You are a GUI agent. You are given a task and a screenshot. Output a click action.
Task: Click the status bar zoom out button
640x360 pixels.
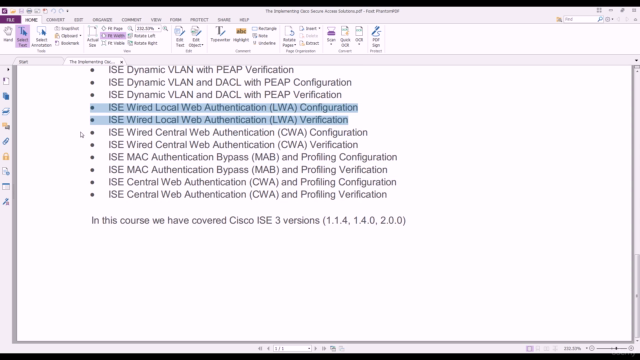click(592, 349)
